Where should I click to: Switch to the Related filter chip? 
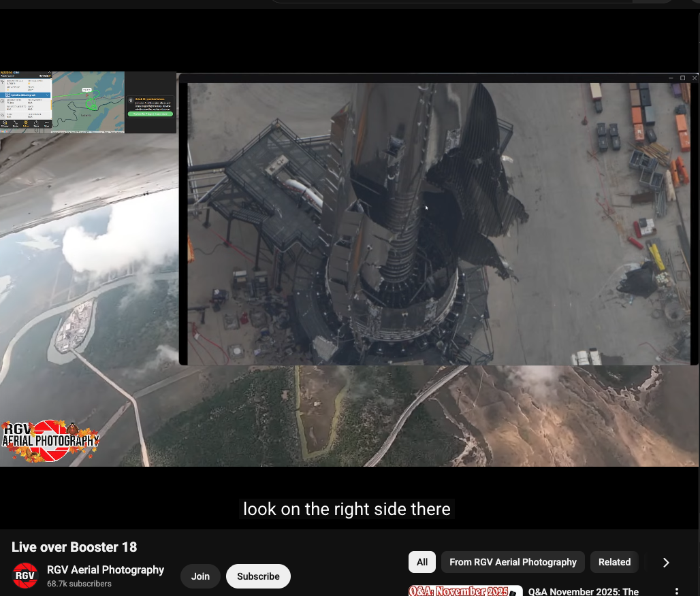[x=614, y=562]
